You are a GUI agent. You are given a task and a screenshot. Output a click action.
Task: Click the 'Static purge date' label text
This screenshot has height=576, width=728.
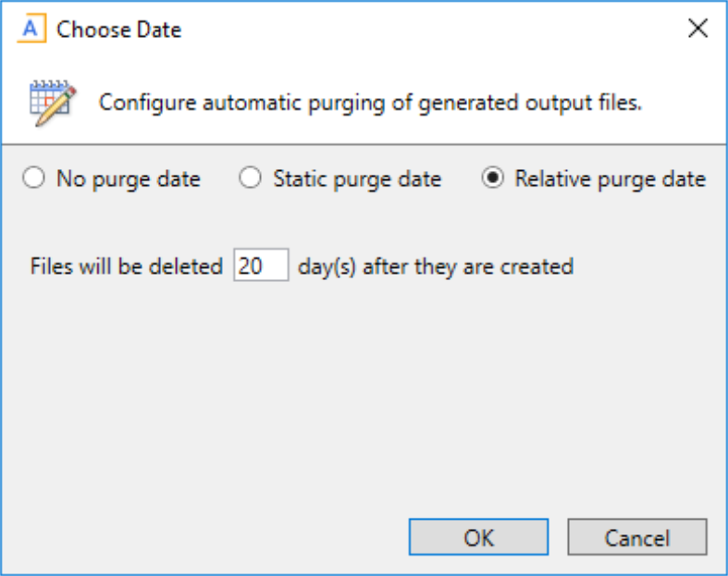click(x=356, y=179)
